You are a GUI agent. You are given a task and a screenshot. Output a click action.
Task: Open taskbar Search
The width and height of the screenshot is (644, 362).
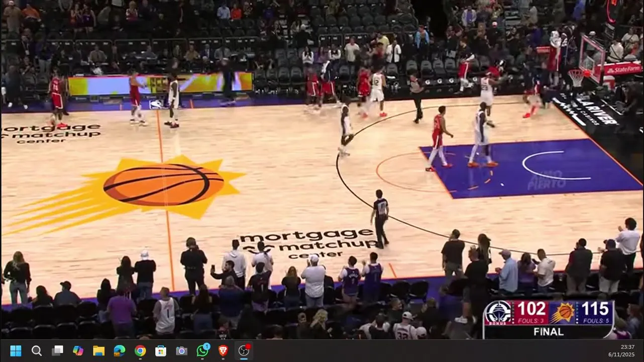tap(37, 350)
